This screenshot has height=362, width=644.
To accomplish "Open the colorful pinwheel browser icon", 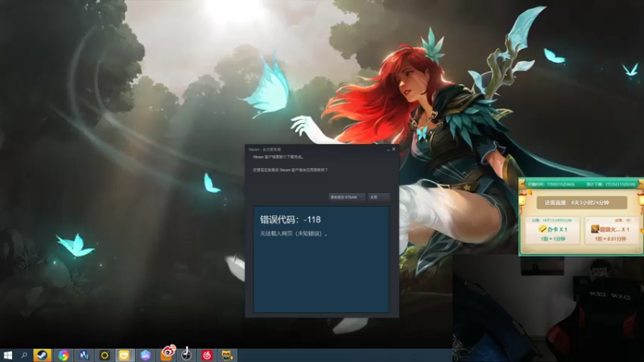I will (64, 355).
